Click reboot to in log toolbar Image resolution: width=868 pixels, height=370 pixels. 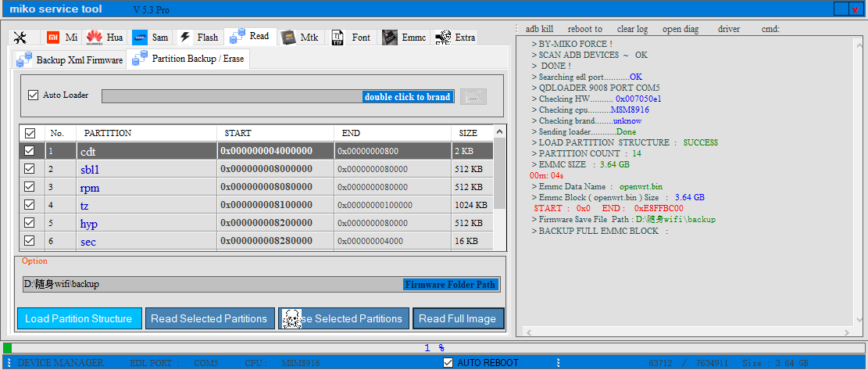pos(585,29)
